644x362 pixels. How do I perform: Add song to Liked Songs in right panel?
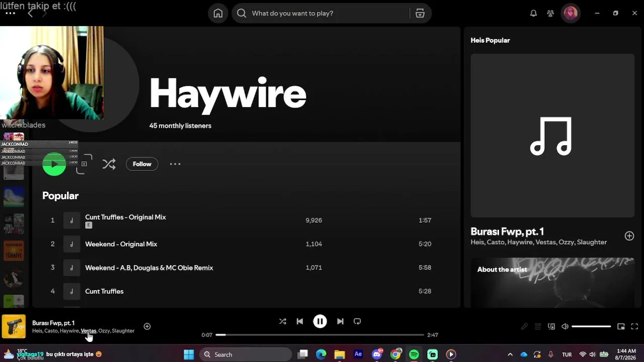(x=629, y=236)
